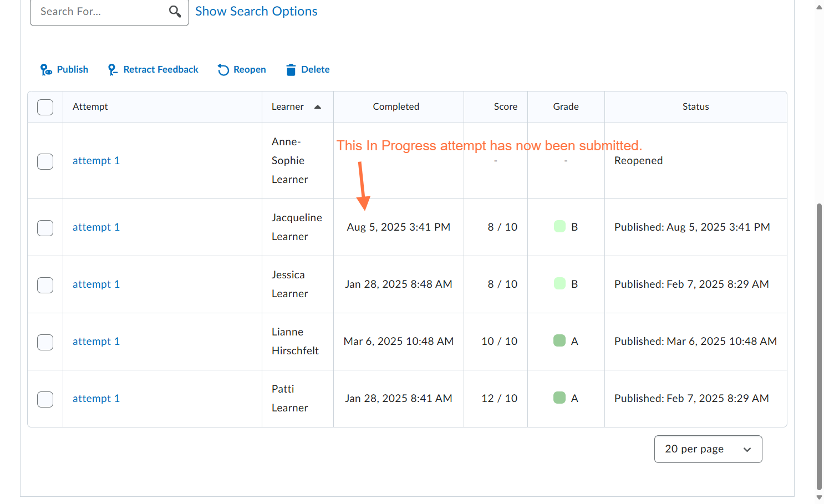Click the Delete button text
The height and width of the screenshot is (504, 824).
click(316, 69)
